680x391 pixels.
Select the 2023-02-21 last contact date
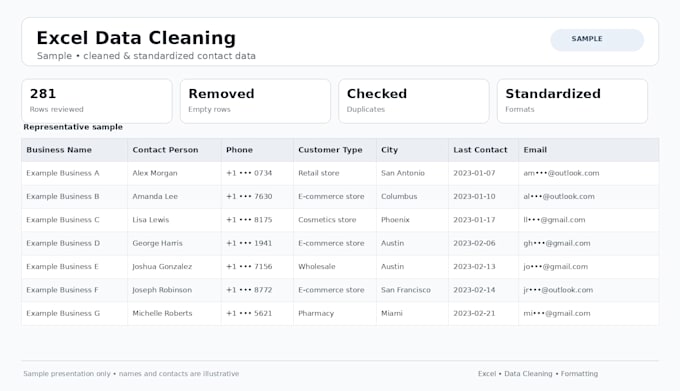[x=474, y=313]
